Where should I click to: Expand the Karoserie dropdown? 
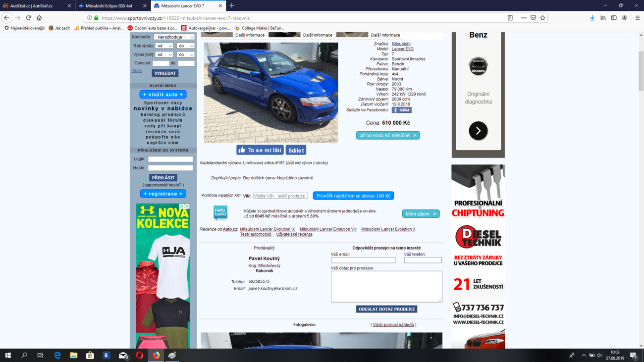[x=174, y=37]
